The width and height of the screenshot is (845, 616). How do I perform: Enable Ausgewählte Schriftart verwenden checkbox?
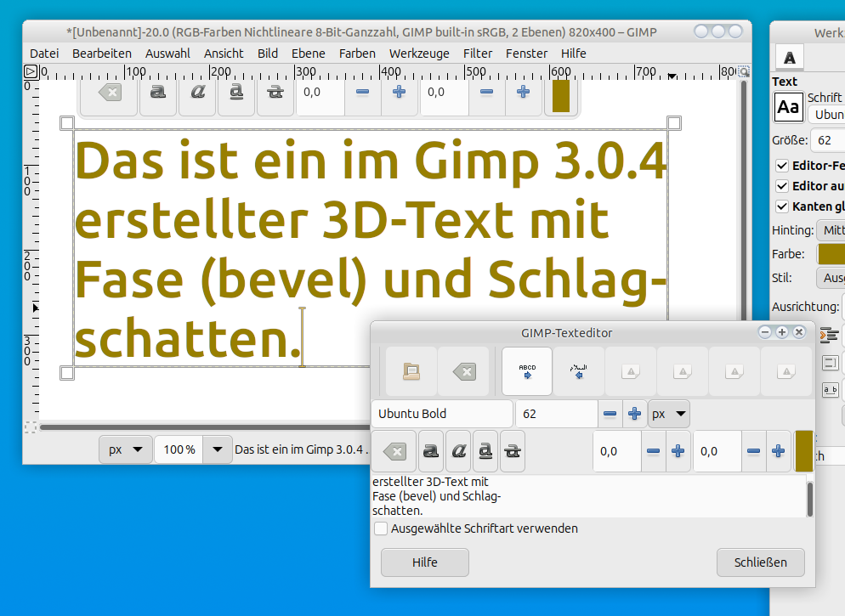(x=381, y=528)
